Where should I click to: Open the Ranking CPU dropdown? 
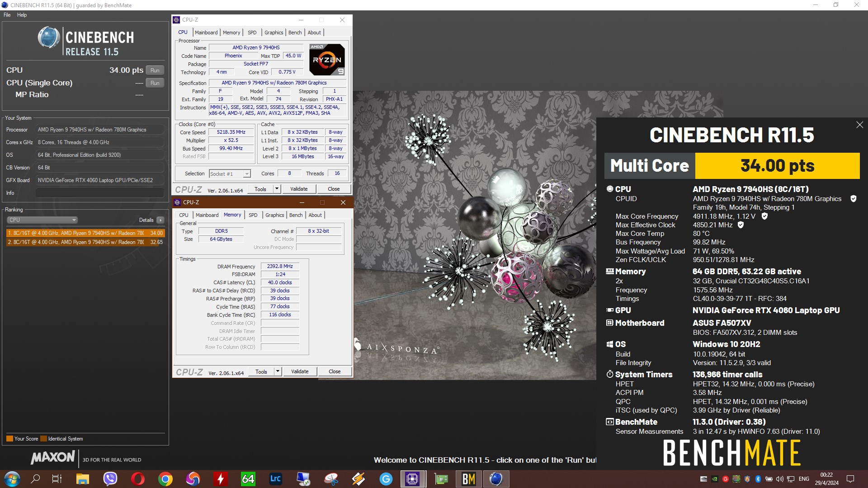(42, 220)
